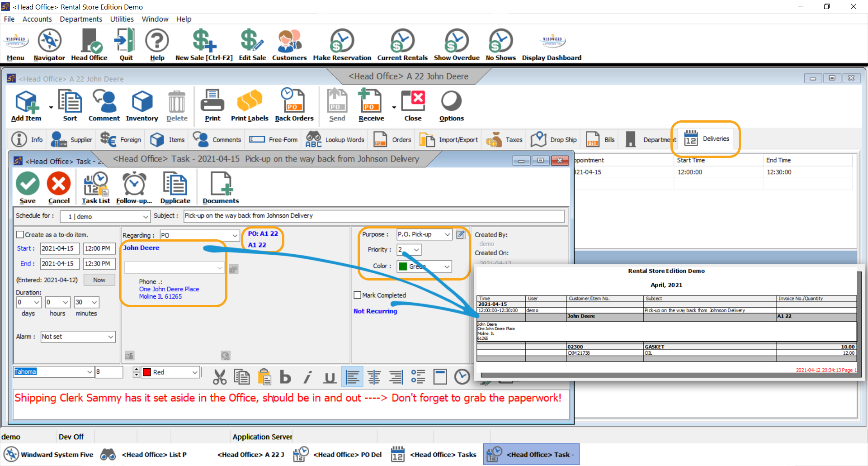Start a New Sale
The height and width of the screenshot is (466, 868).
point(204,44)
